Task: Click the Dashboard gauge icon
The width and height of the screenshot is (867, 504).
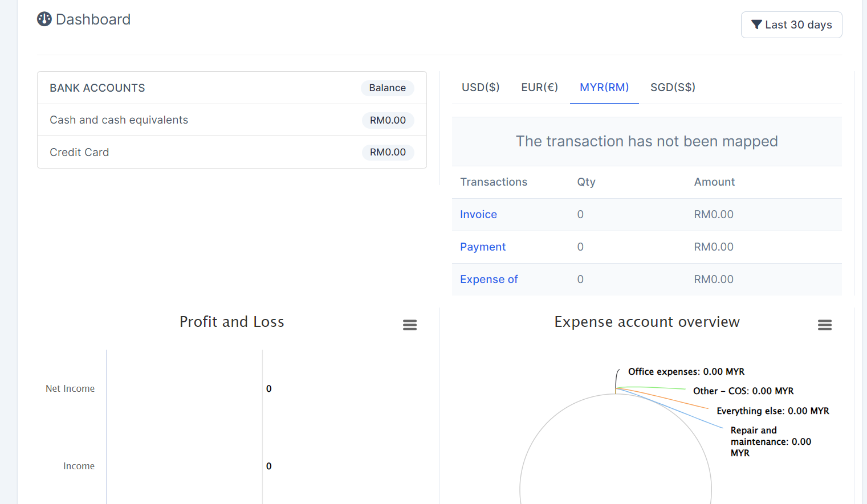Action: tap(44, 19)
